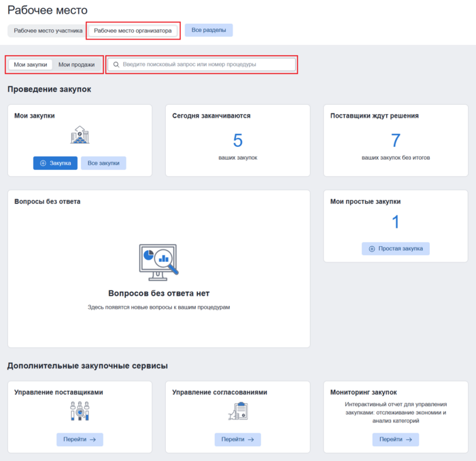Image resolution: width=476 pixels, height=461 pixels.
Task: Open Рабочее место участника tab
Action: [x=48, y=31]
